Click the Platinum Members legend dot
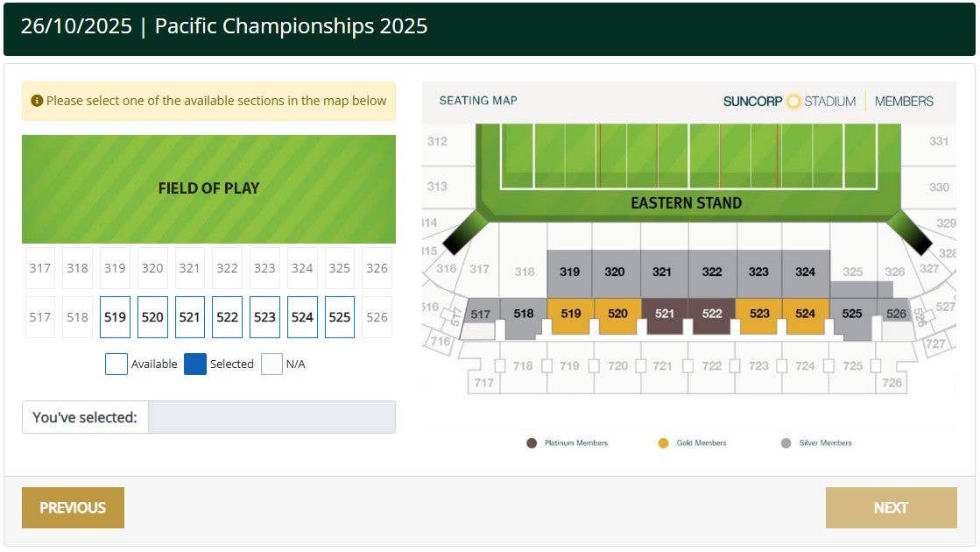The image size is (980, 552). (532, 443)
